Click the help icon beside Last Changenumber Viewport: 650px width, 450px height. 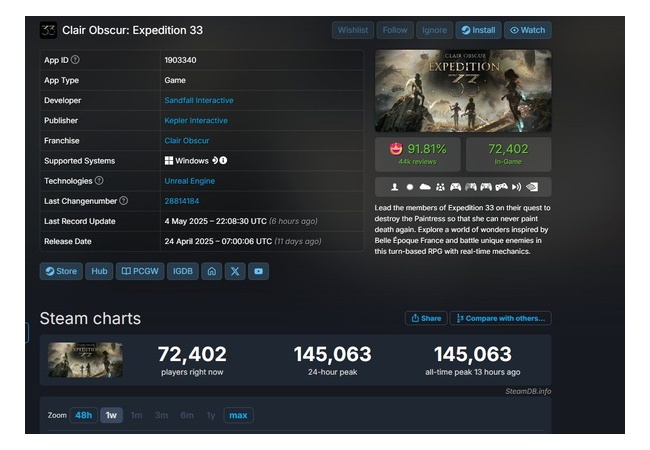[x=124, y=201]
